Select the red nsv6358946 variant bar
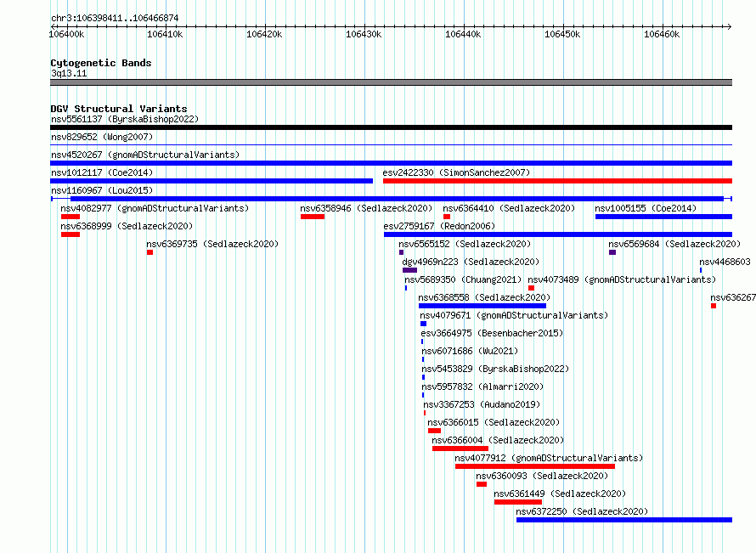This screenshot has width=756, height=553. [313, 217]
